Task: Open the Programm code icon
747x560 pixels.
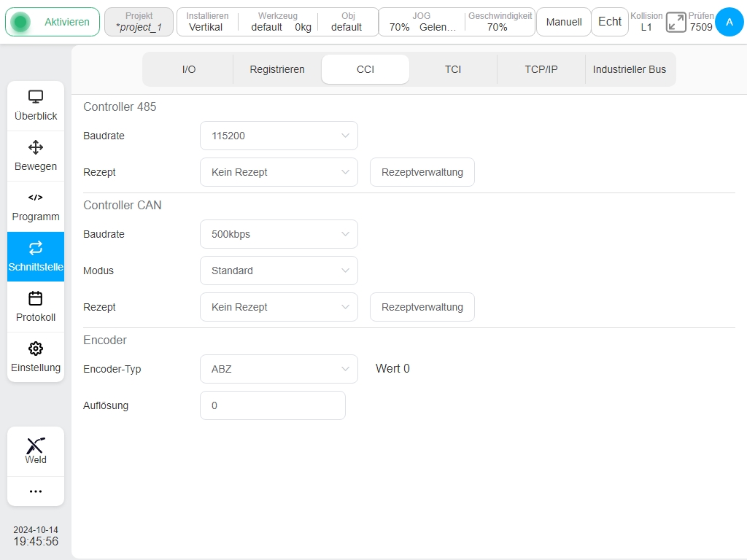Action: tap(36, 197)
